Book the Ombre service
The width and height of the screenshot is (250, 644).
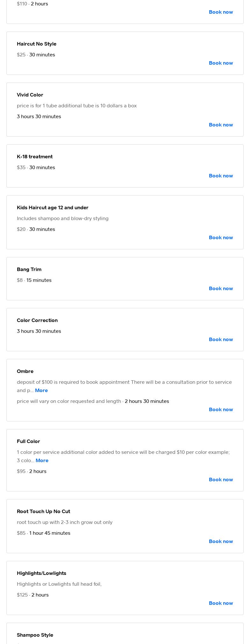point(221,410)
